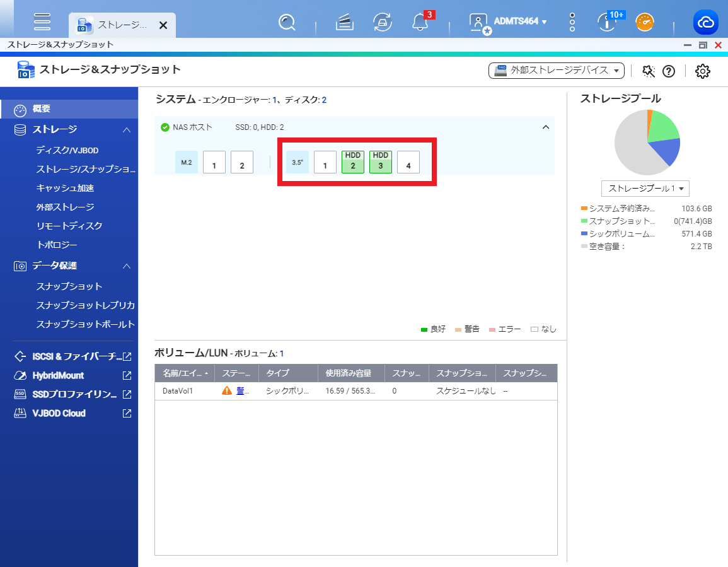
Task: Open ストレージプール 1 dropdown
Action: click(x=645, y=189)
